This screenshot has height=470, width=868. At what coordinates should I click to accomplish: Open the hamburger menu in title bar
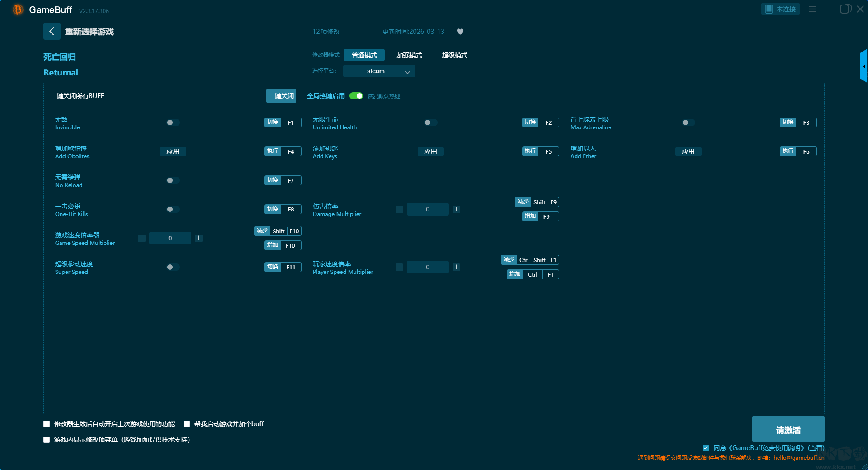tap(812, 9)
